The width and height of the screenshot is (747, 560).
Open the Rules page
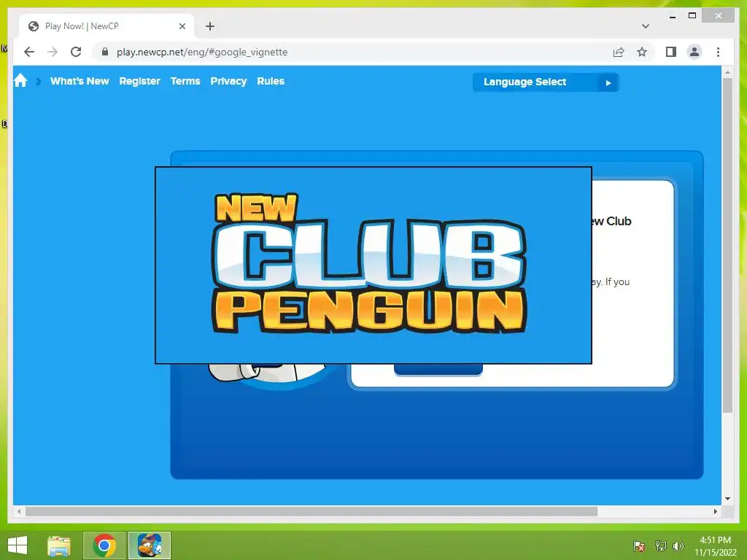click(x=271, y=81)
